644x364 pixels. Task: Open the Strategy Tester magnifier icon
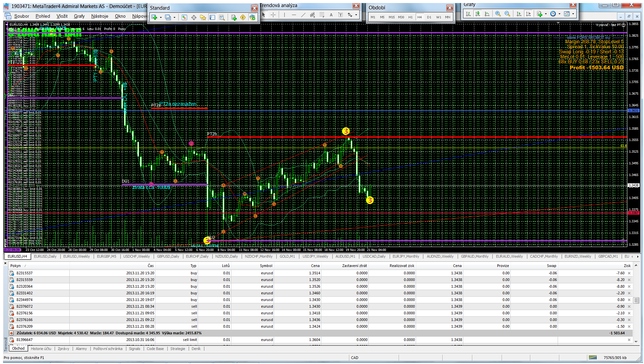(222, 17)
